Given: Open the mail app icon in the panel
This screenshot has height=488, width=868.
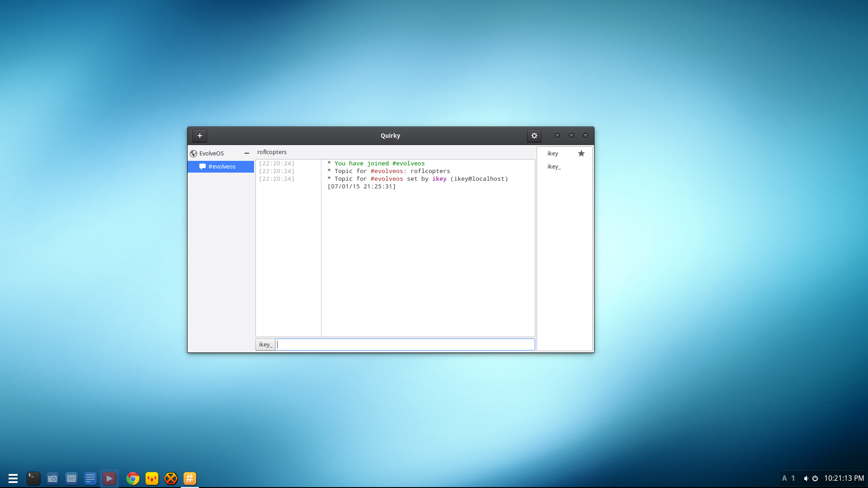Looking at the screenshot, I should [x=71, y=479].
